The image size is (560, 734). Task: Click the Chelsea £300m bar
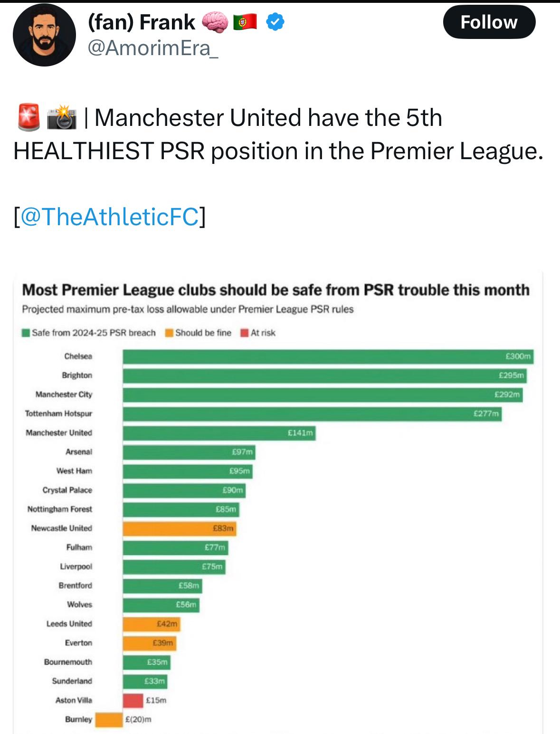click(328, 357)
